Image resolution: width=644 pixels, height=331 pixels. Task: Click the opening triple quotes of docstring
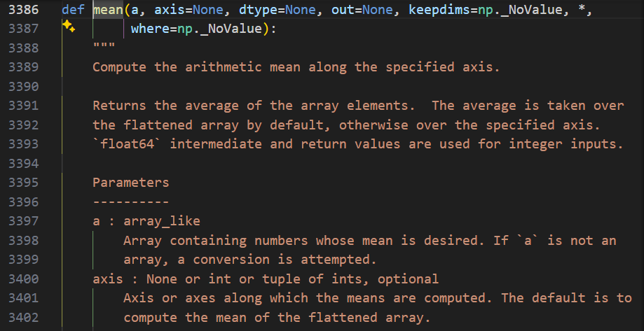point(104,49)
